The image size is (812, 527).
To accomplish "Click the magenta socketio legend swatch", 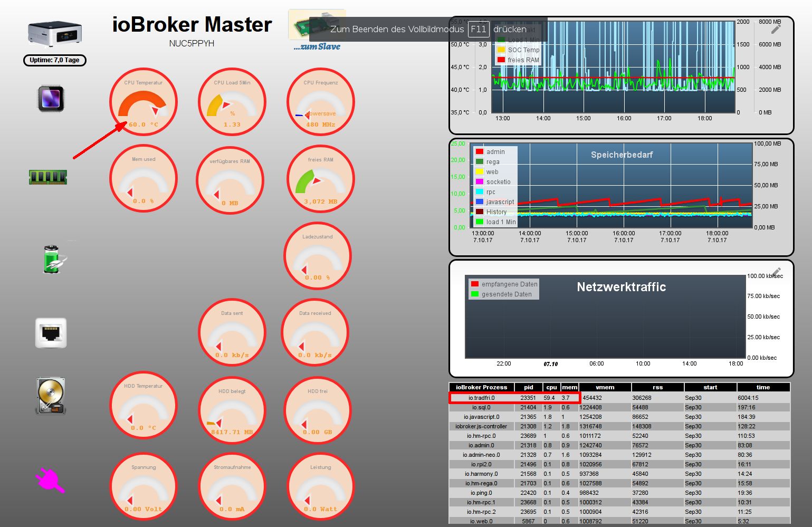I will coord(480,181).
